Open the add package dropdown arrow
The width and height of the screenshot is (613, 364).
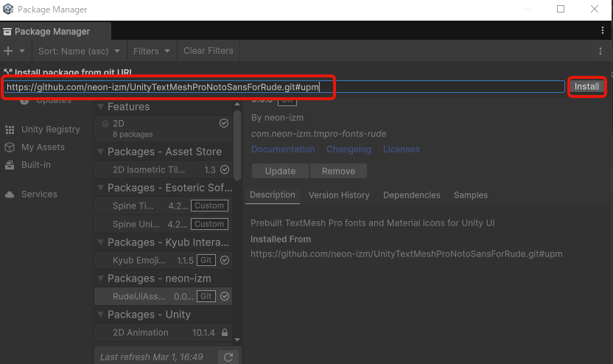(22, 51)
